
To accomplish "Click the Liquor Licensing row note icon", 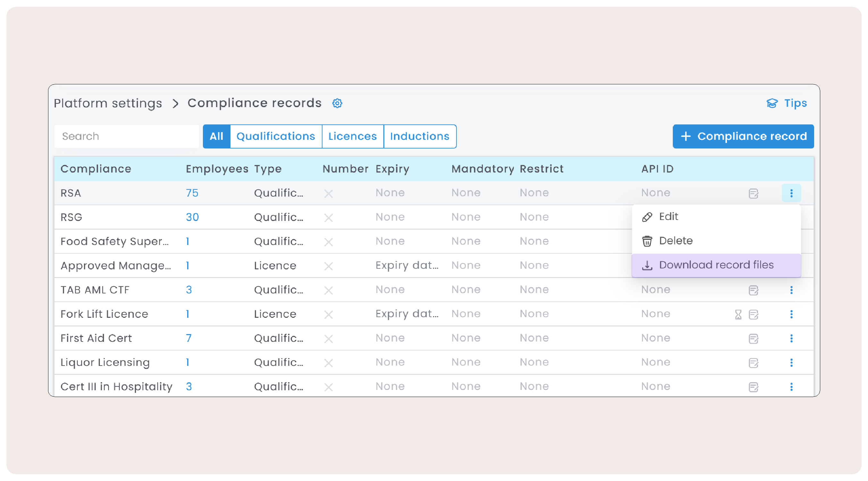I will [753, 363].
